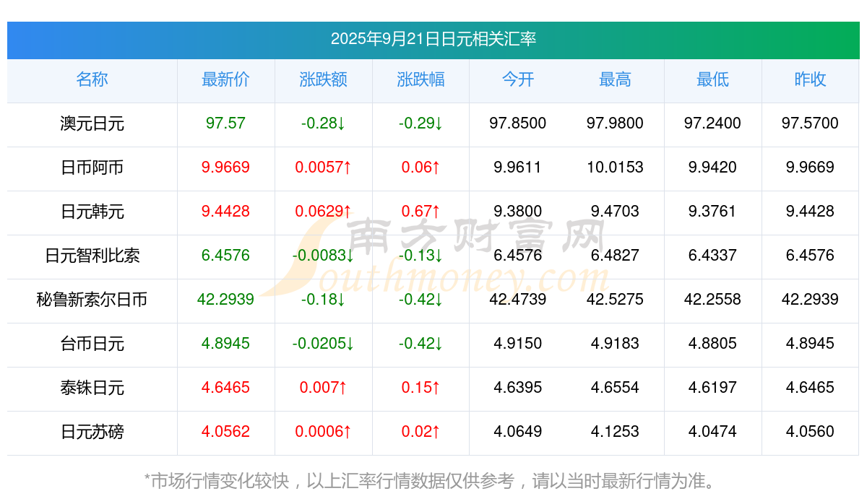Screen dimensions: 867x504
Task: Select 秘鲁新索尔日币 green latest price 42.2939
Action: (x=226, y=300)
